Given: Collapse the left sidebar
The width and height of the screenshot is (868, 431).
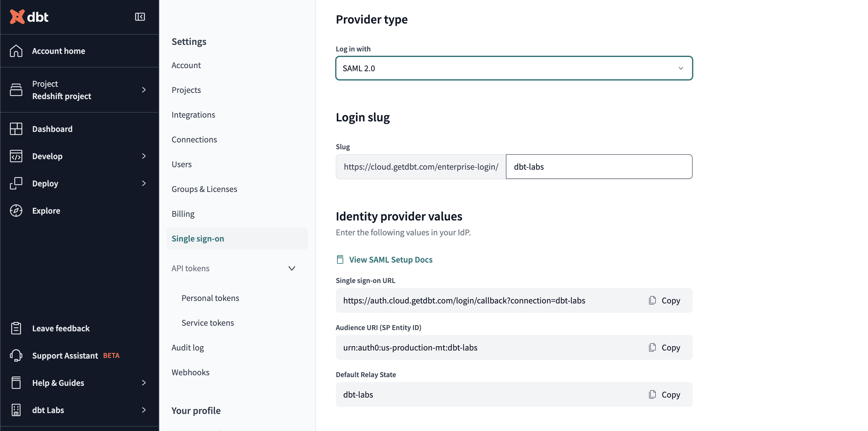Looking at the screenshot, I should [139, 17].
